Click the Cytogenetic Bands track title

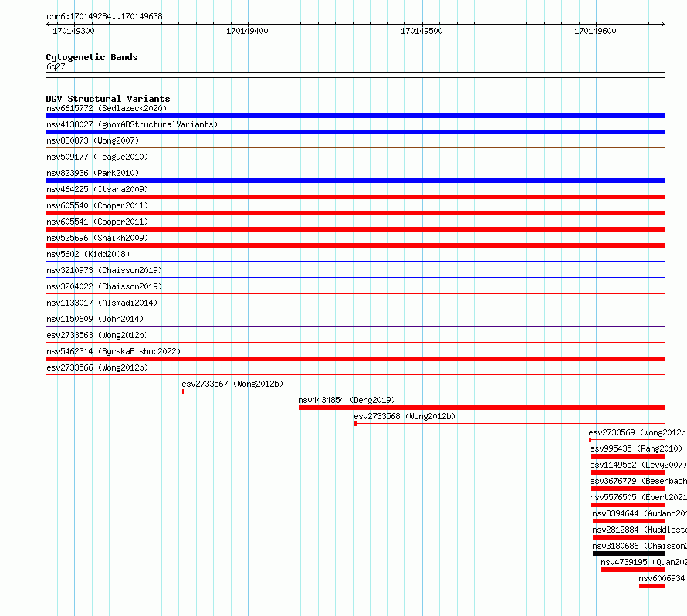pos(92,57)
